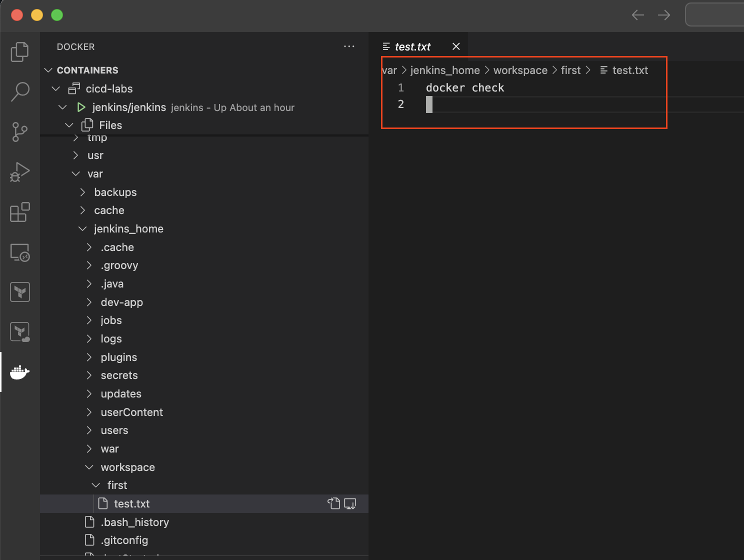Expand the users folder

point(89,430)
